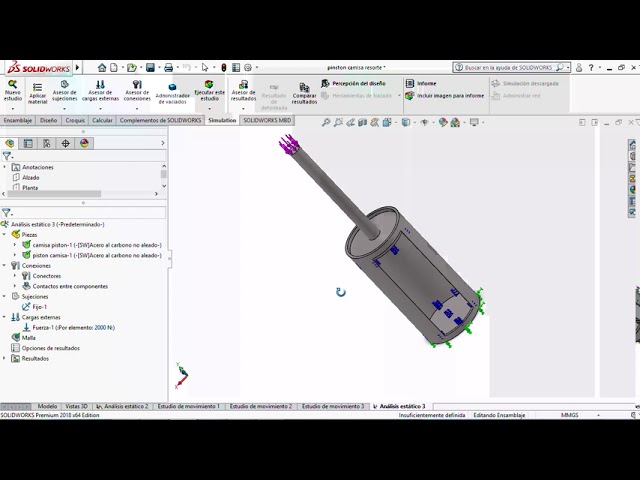The width and height of the screenshot is (640, 480).
Task: Open Asesor de resultados tool
Action: pos(243,90)
